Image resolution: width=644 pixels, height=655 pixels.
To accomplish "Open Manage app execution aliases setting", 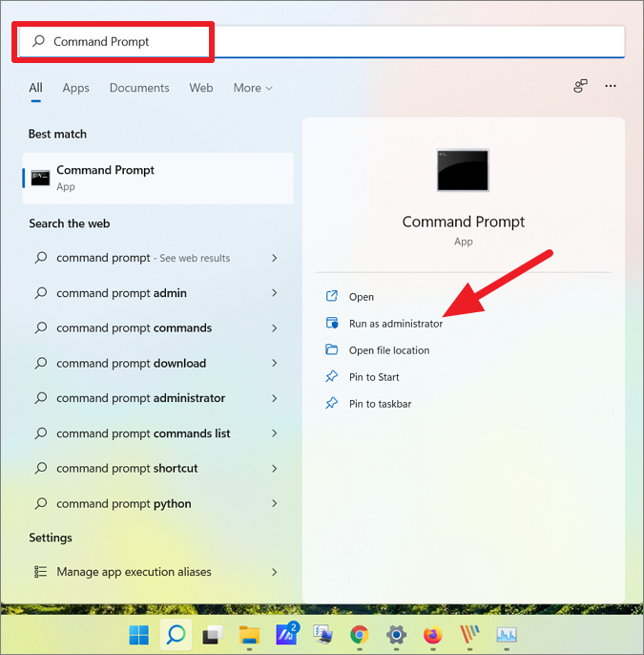I will coord(156,572).
